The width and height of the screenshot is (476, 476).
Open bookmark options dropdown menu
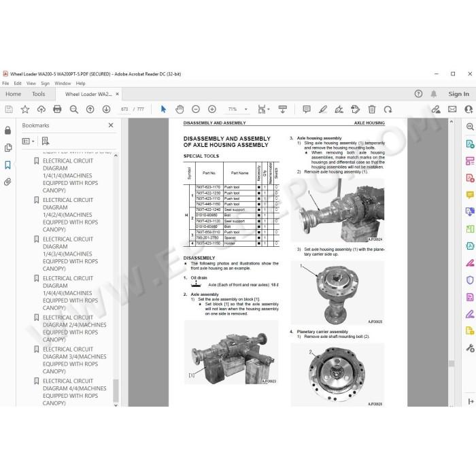(29, 141)
